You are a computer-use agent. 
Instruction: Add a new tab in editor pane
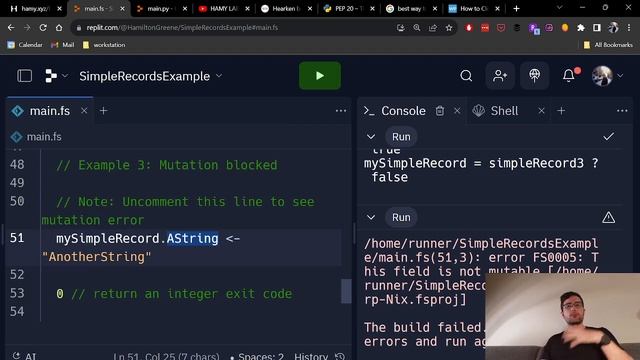pyautogui.click(x=104, y=111)
